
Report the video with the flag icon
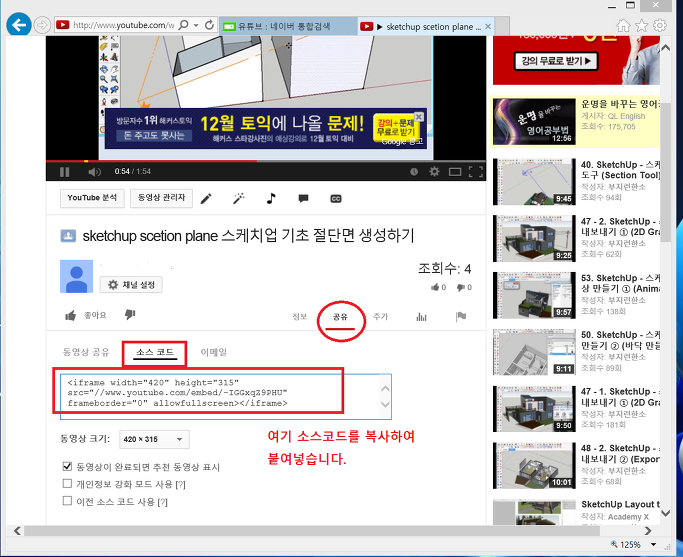[461, 317]
